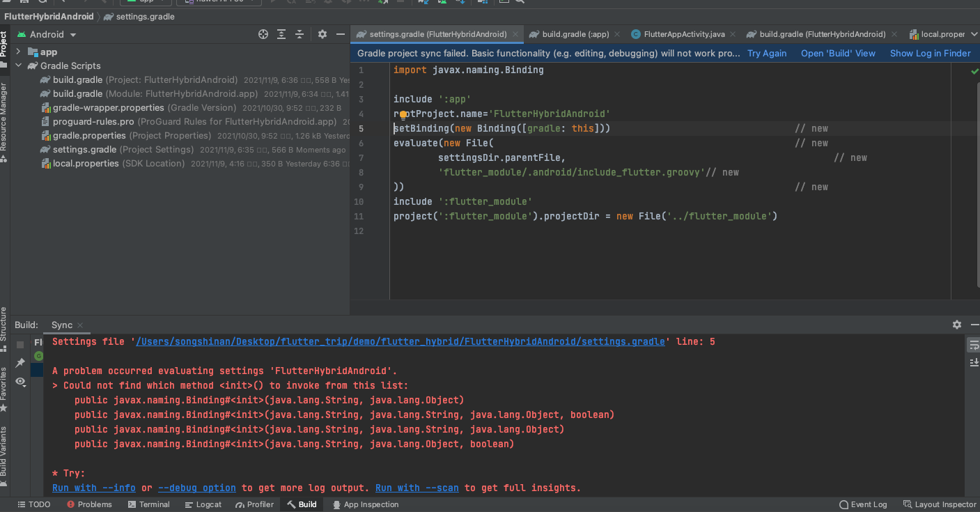Open build.gradle for Module FlutterHybridAndroid.app
Image resolution: width=980 pixels, height=512 pixels.
point(149,94)
